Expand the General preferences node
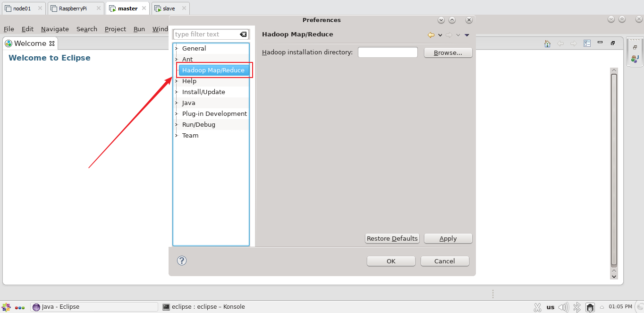 point(177,48)
